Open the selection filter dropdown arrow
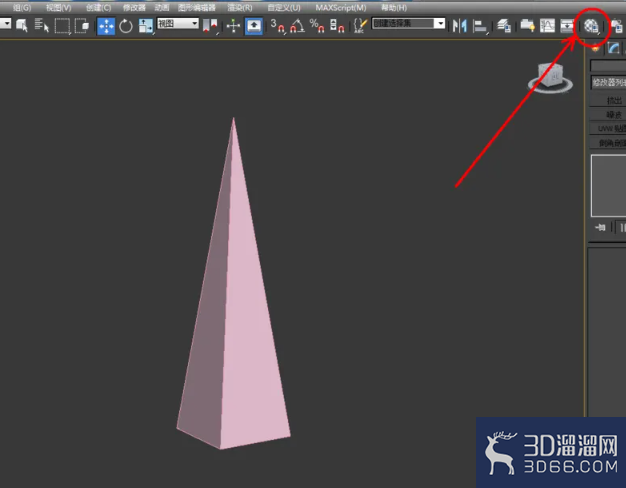The height and width of the screenshot is (488, 626). pos(6,24)
